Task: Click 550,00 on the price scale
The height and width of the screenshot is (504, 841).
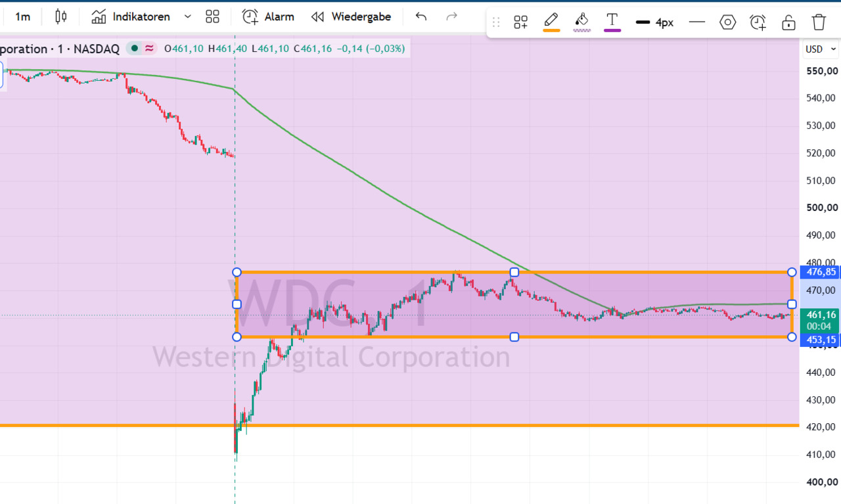Action: (822, 71)
